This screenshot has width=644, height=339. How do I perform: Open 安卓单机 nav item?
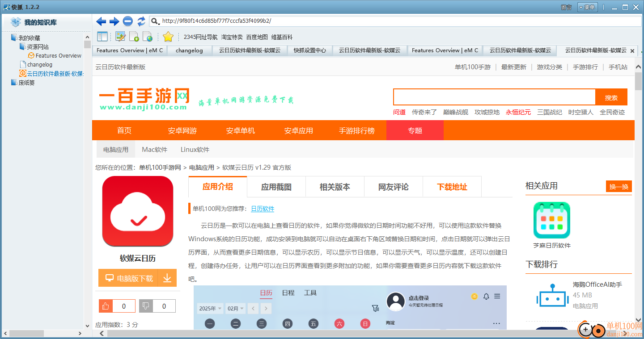click(x=241, y=130)
